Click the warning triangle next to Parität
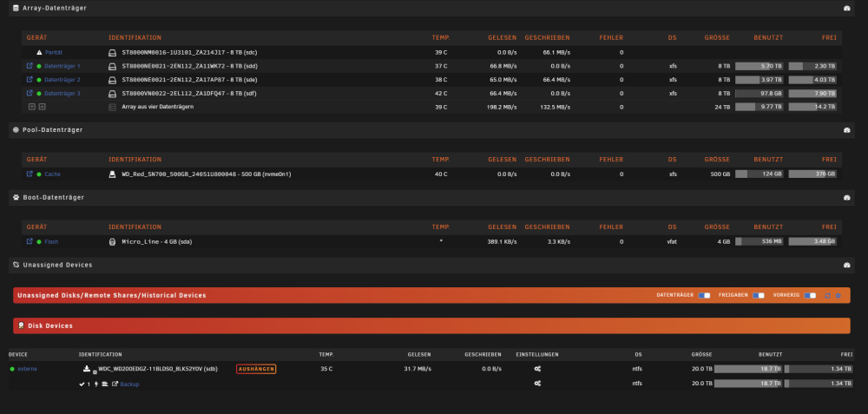This screenshot has height=414, width=868. (x=39, y=53)
